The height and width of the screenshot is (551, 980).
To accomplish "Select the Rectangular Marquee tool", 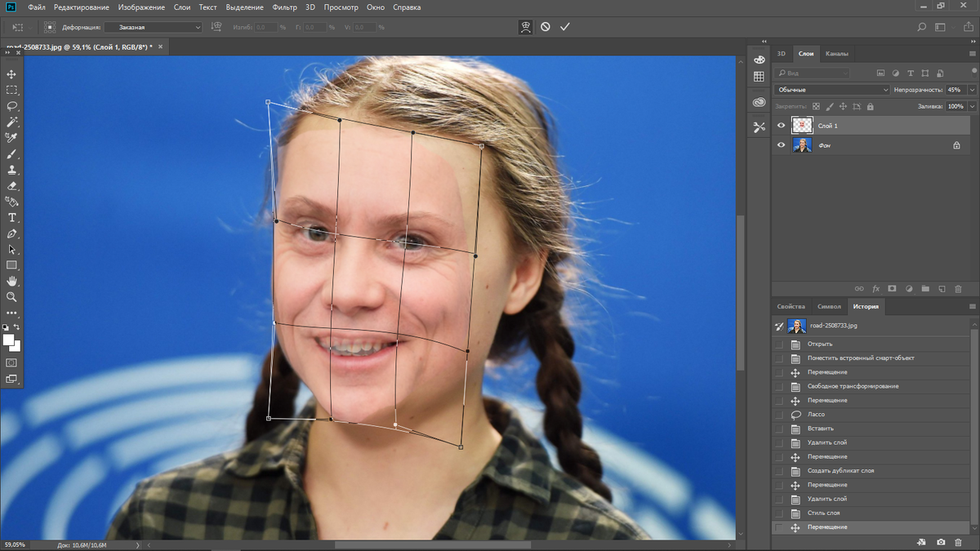I will pyautogui.click(x=11, y=90).
